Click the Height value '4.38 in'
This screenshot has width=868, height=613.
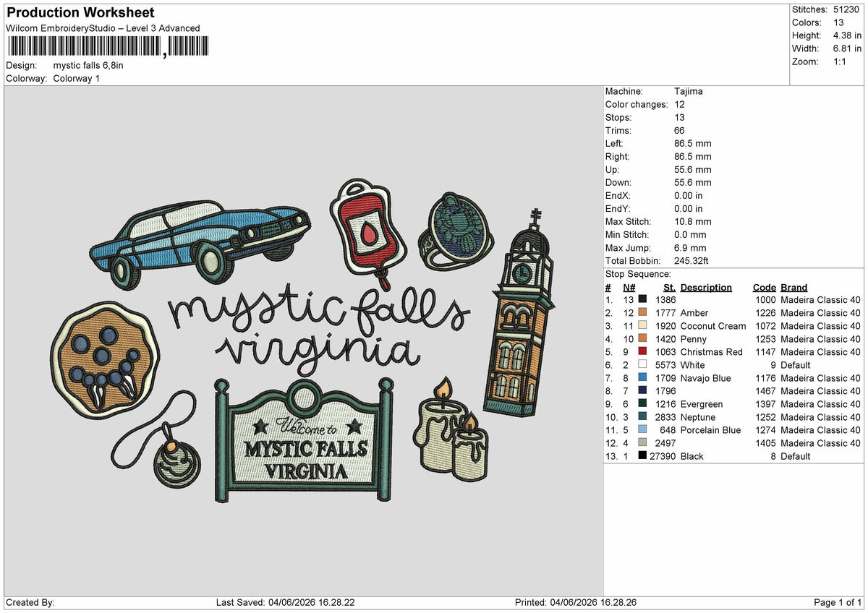click(x=848, y=35)
